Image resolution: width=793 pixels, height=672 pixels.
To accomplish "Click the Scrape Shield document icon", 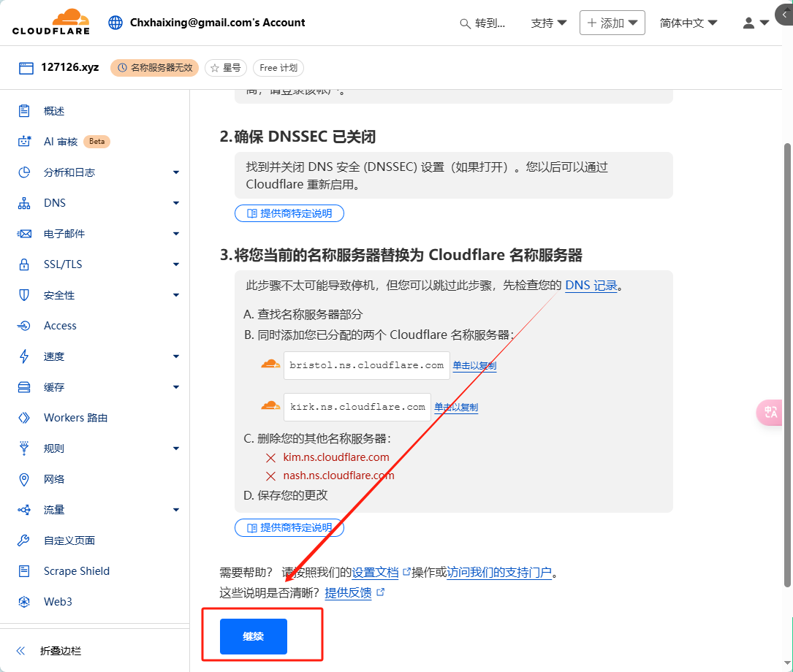I will 24,571.
